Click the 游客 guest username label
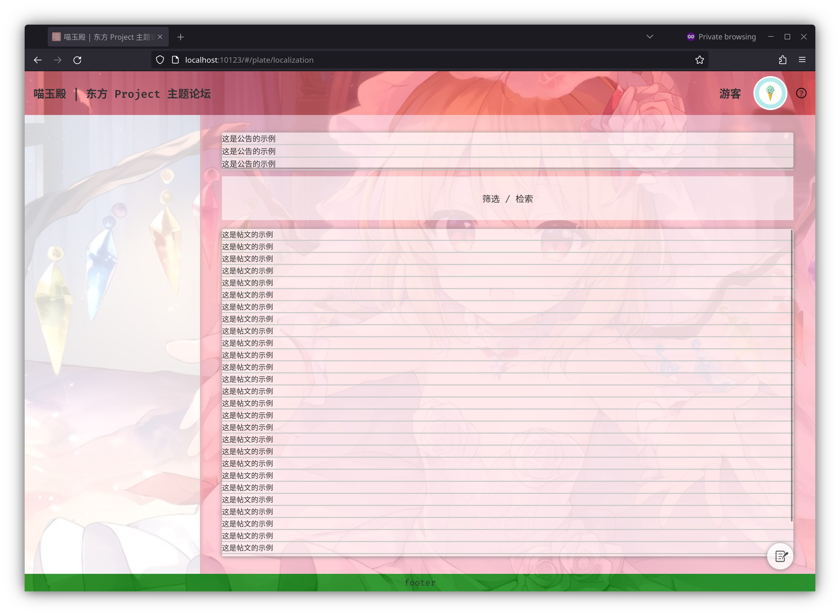This screenshot has width=840, height=616. coord(730,94)
